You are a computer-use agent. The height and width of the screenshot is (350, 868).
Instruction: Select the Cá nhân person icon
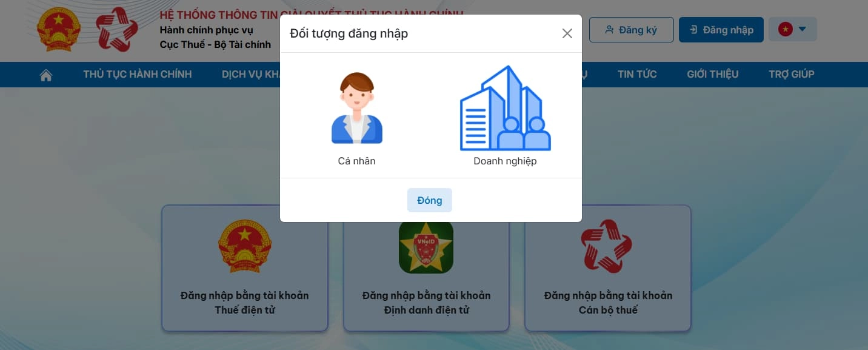click(356, 108)
